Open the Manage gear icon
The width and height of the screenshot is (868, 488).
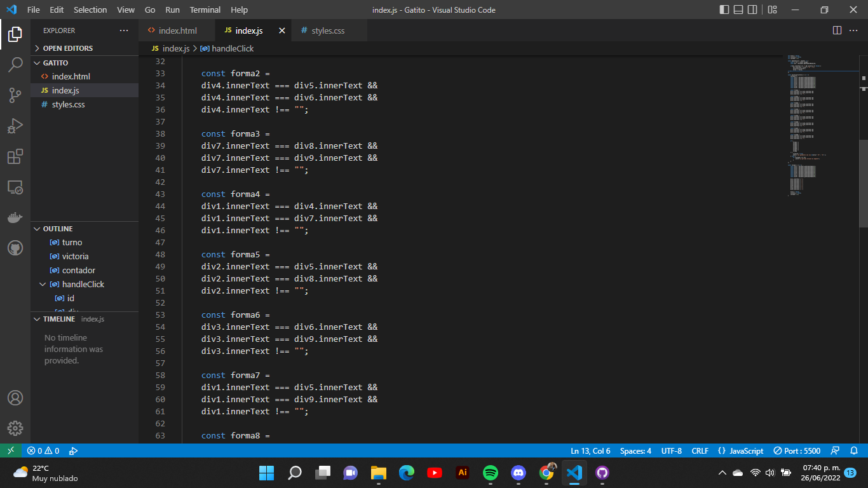(x=15, y=428)
